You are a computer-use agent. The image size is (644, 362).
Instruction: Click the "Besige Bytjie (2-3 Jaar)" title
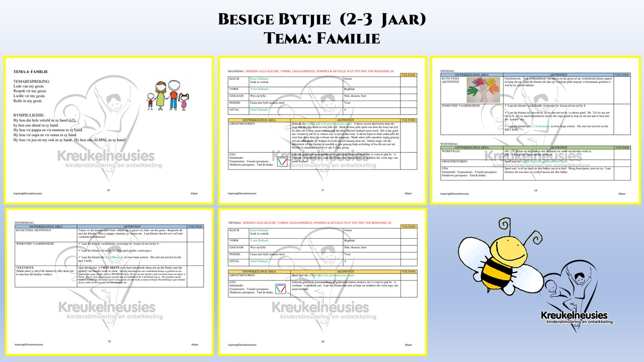pos(322,20)
